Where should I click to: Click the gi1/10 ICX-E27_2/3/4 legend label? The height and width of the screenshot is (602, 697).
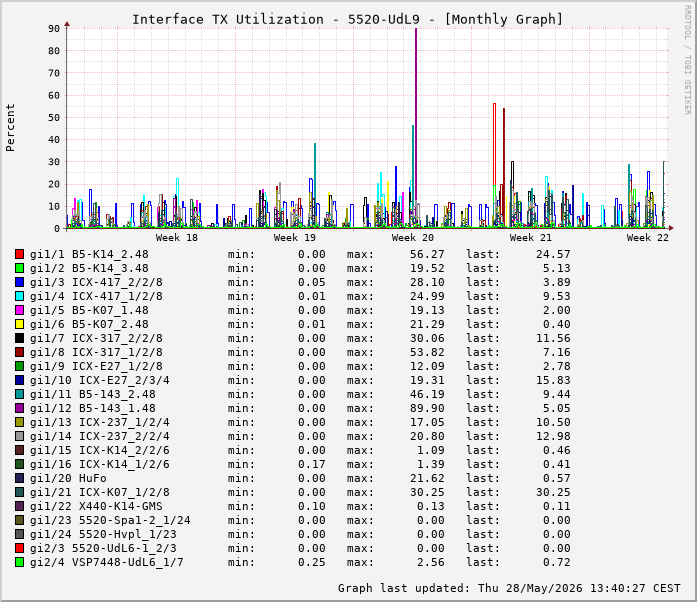click(x=100, y=380)
